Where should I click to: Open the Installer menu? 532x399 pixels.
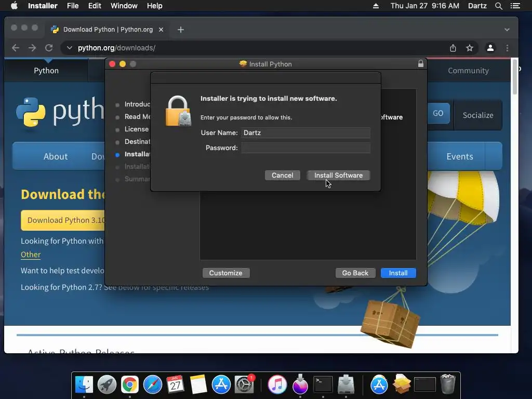pos(43,6)
